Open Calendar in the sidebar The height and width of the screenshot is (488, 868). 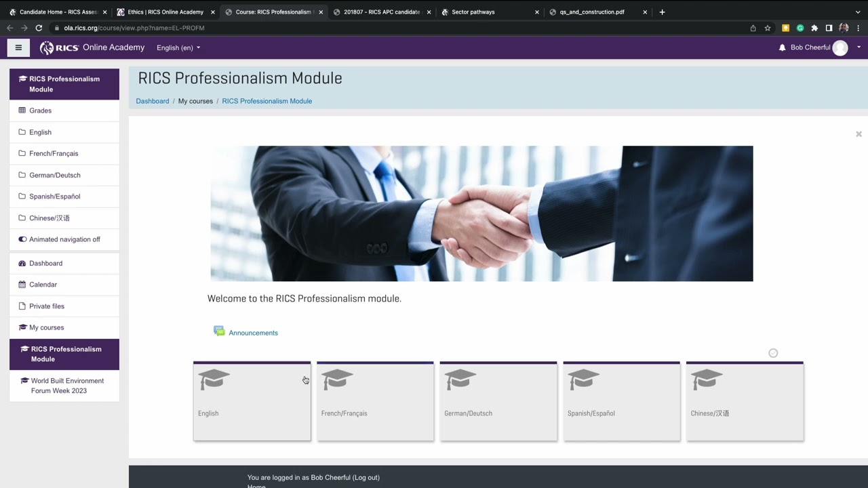pos(64,285)
